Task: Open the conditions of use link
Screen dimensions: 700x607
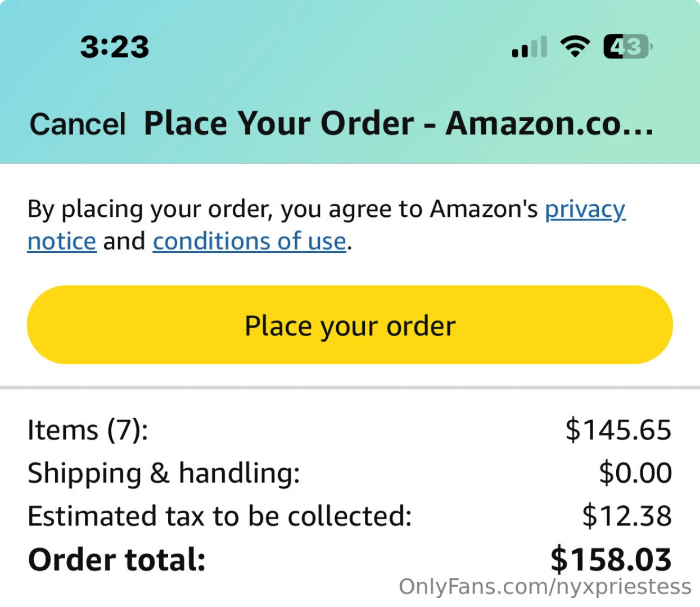Action: point(249,242)
